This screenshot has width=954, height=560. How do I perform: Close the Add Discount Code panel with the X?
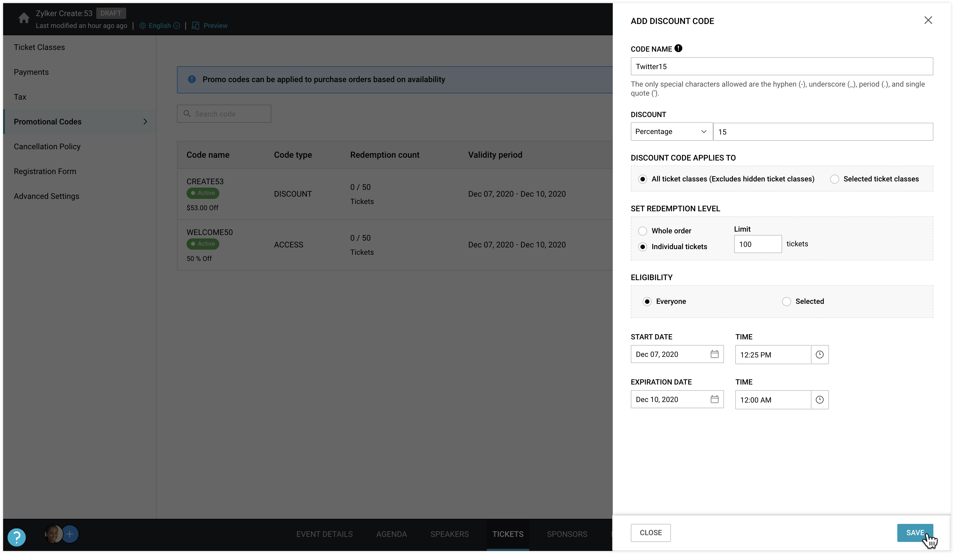tap(928, 20)
